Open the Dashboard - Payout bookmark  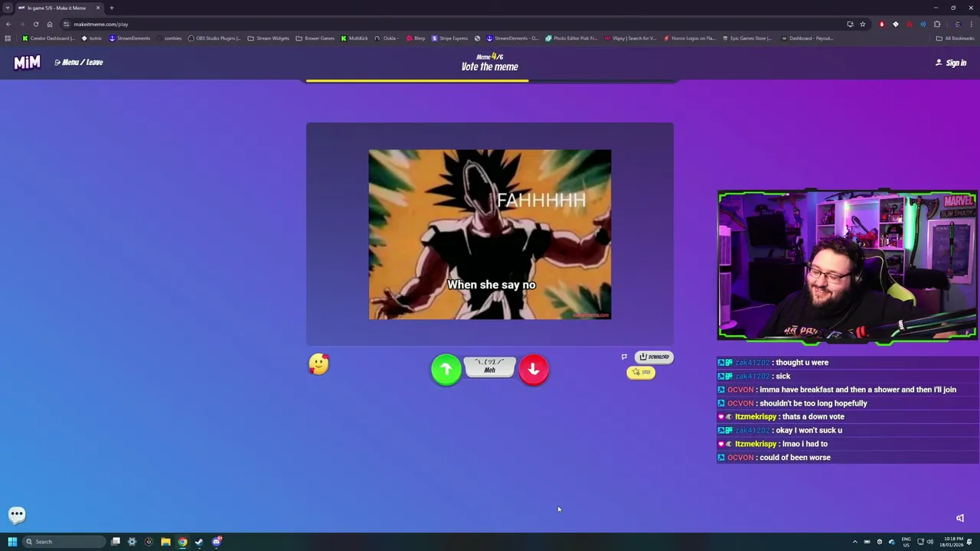click(807, 38)
